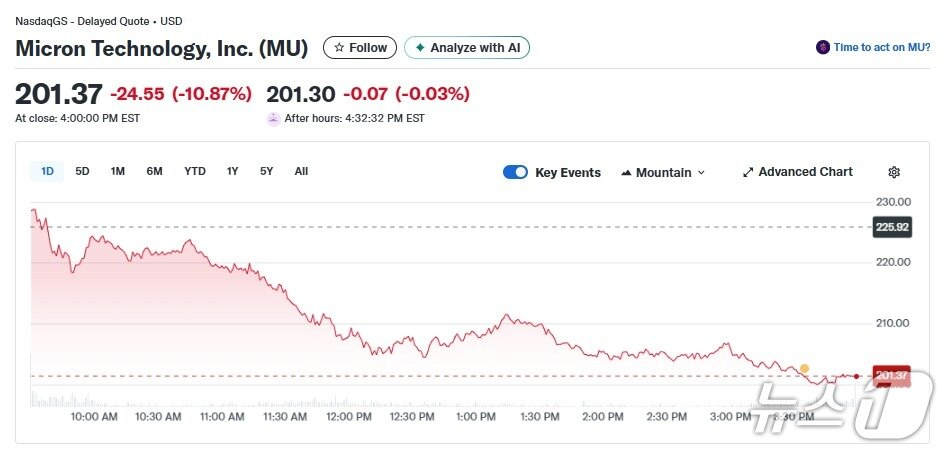The width and height of the screenshot is (947, 453).
Task: Click the purple icon beside Time to act
Action: tap(823, 47)
